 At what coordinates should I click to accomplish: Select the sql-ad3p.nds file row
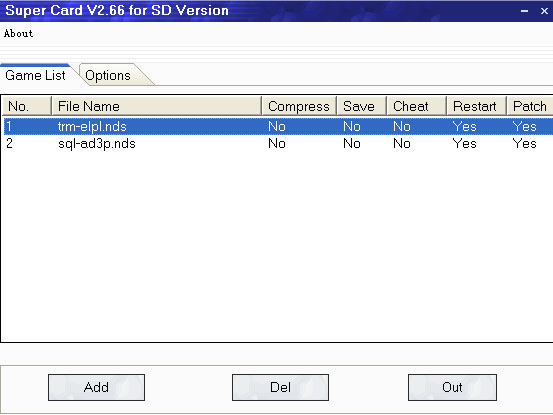tap(278, 144)
